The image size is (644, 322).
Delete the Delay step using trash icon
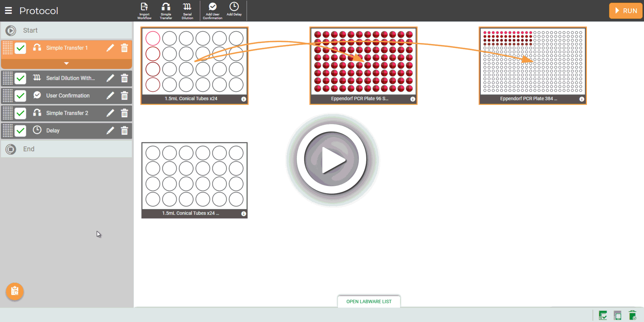point(125,131)
